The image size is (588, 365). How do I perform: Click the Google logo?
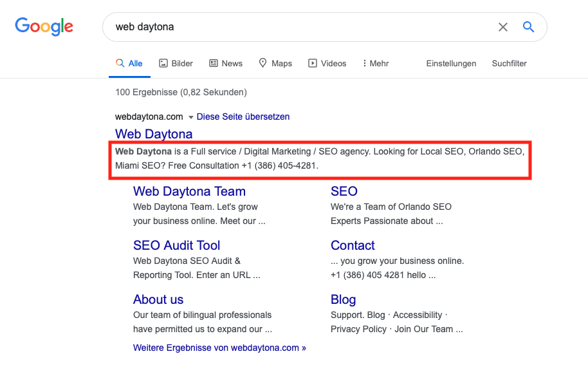tap(44, 26)
